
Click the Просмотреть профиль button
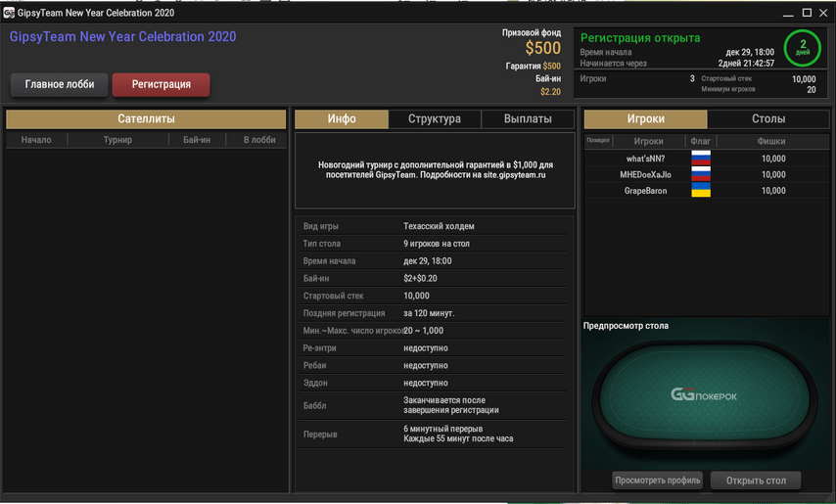(658, 481)
